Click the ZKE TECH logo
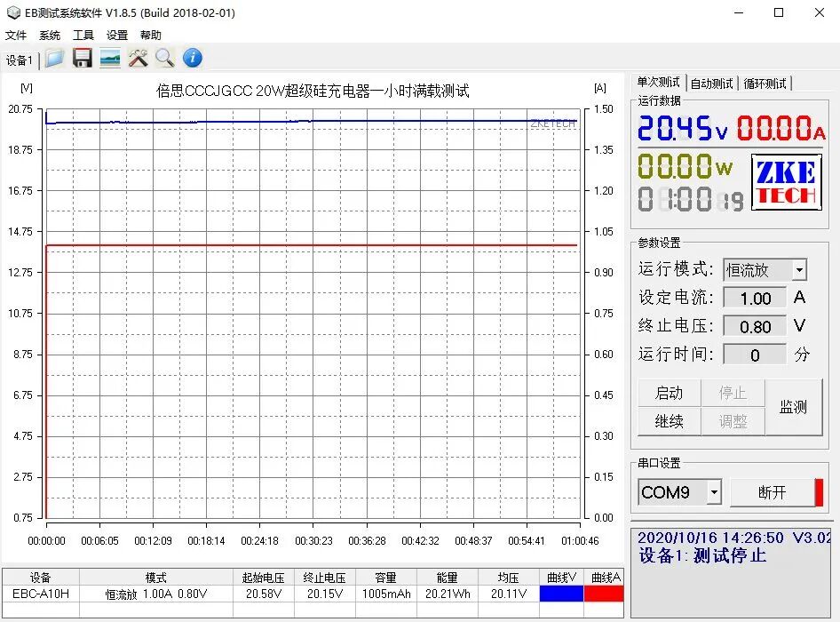This screenshot has height=622, width=840. (x=787, y=182)
